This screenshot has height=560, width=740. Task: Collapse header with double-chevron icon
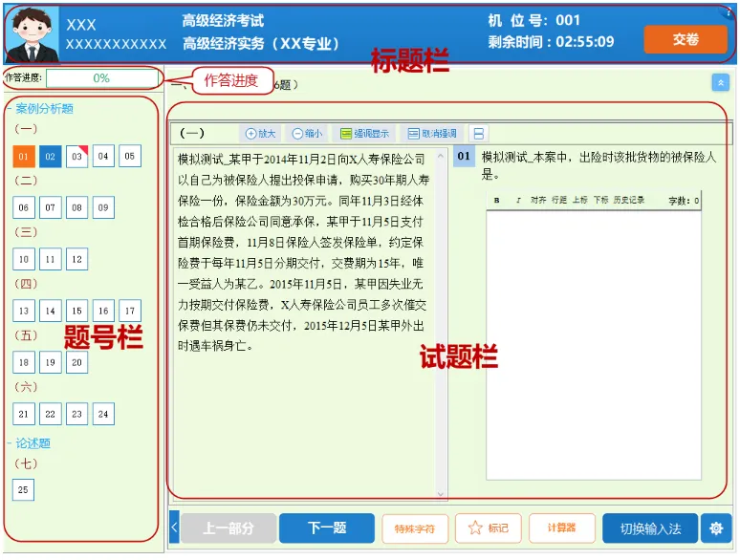720,82
